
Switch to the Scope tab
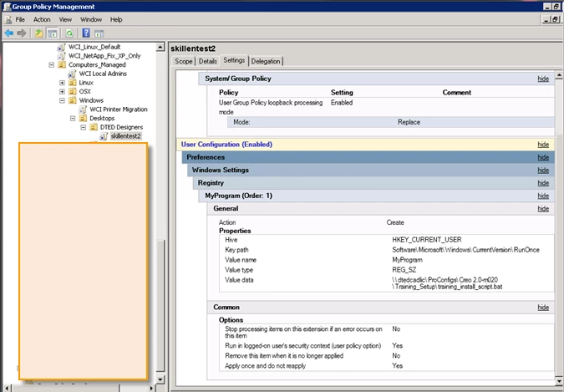pyautogui.click(x=184, y=61)
